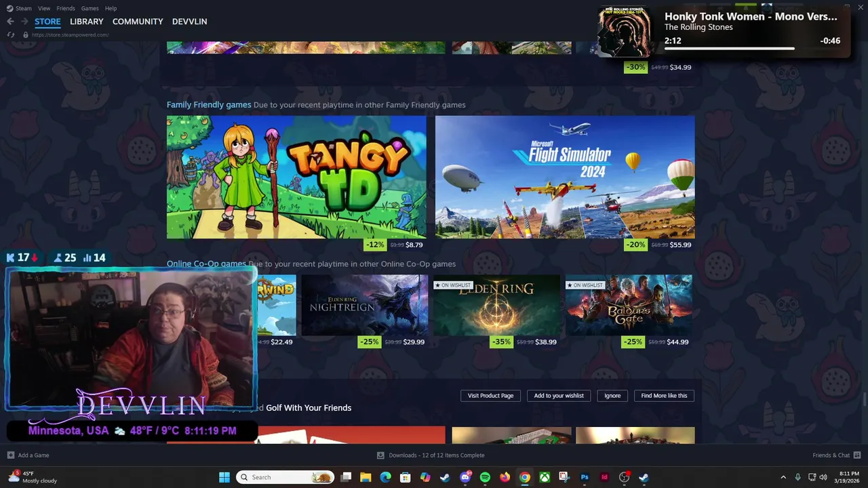Open the wishlisted Elden Ring capsule
The width and height of the screenshot is (868, 488).
[x=497, y=305]
